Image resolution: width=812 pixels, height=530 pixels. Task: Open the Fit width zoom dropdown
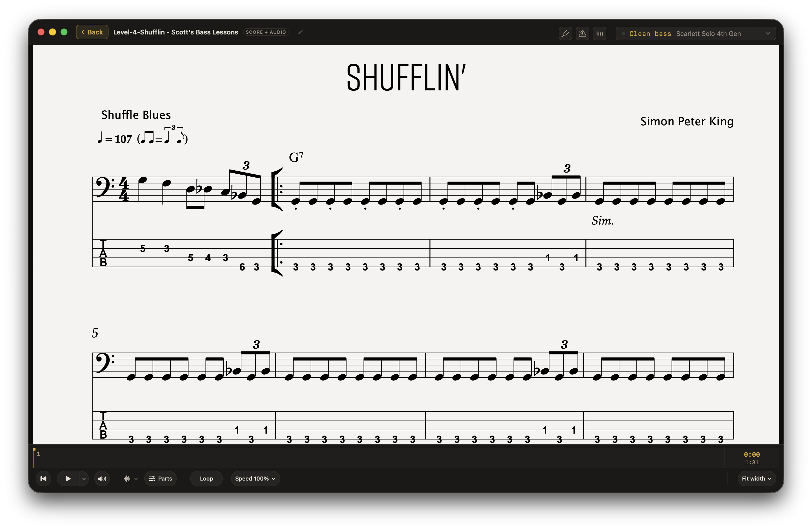(x=756, y=479)
